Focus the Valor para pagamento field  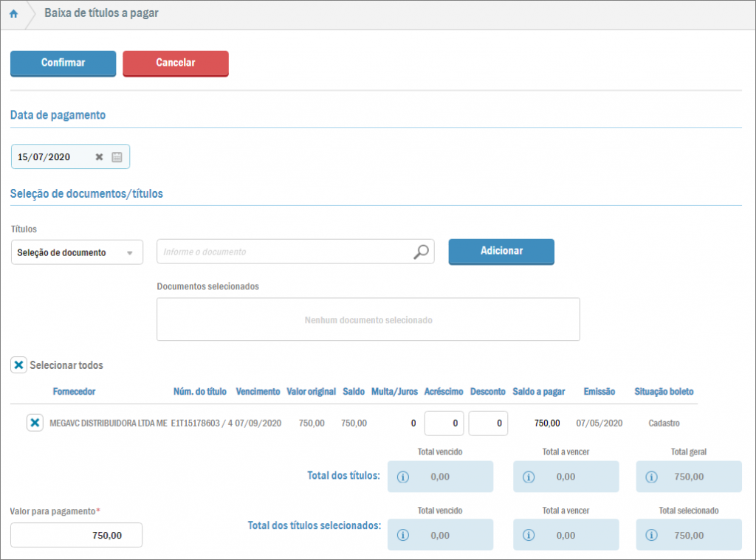coord(76,535)
